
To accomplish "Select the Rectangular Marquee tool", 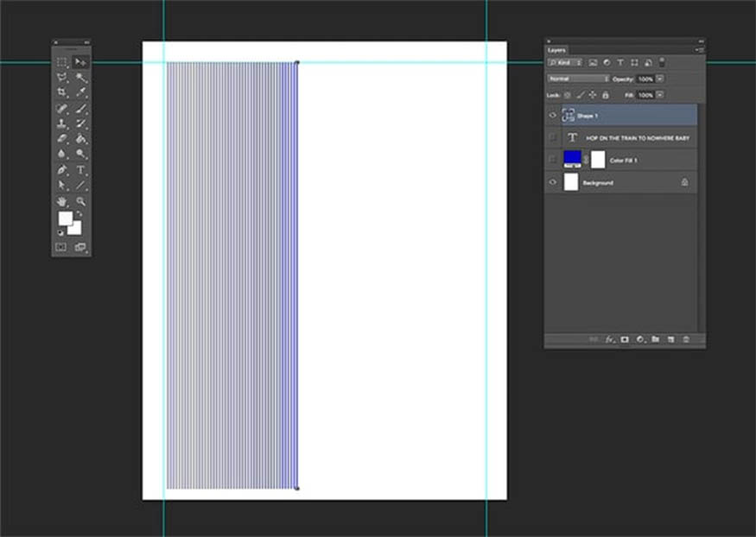I will pyautogui.click(x=61, y=62).
